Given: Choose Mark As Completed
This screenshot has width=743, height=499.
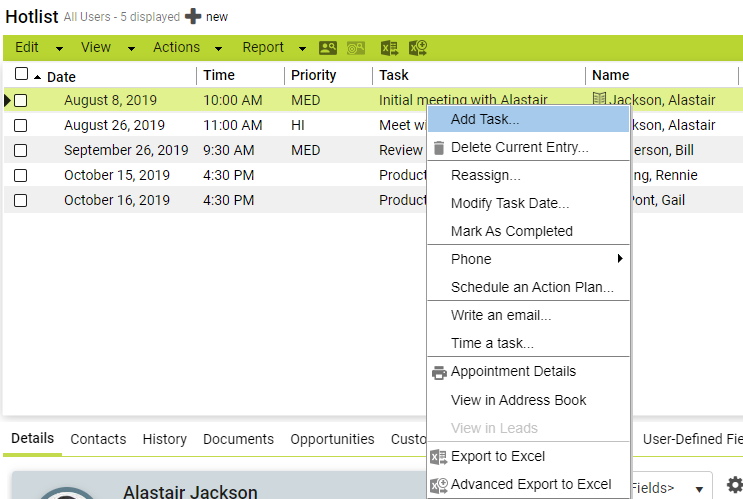Looking at the screenshot, I should pos(528,231).
